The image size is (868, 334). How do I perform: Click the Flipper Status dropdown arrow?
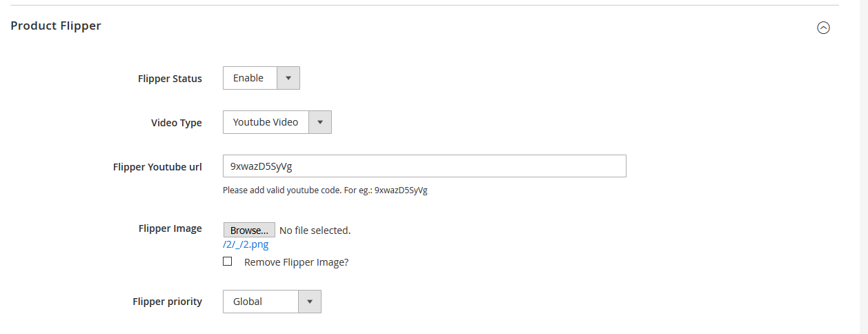point(288,78)
